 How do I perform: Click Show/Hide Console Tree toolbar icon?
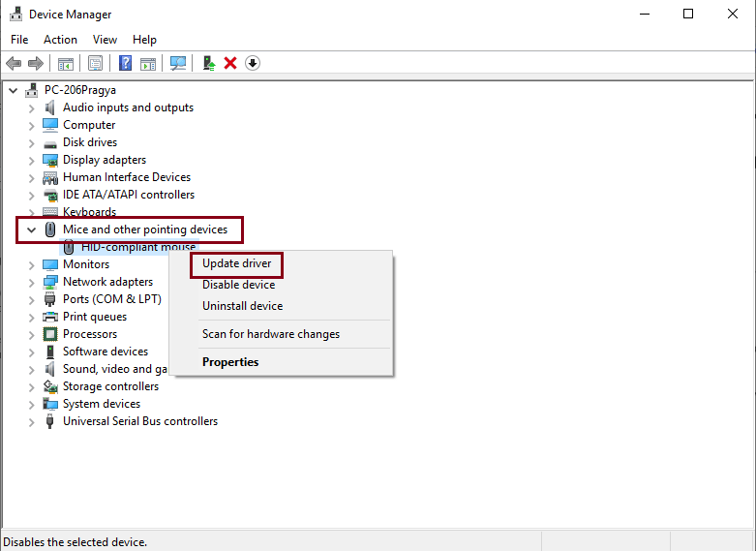(x=66, y=63)
